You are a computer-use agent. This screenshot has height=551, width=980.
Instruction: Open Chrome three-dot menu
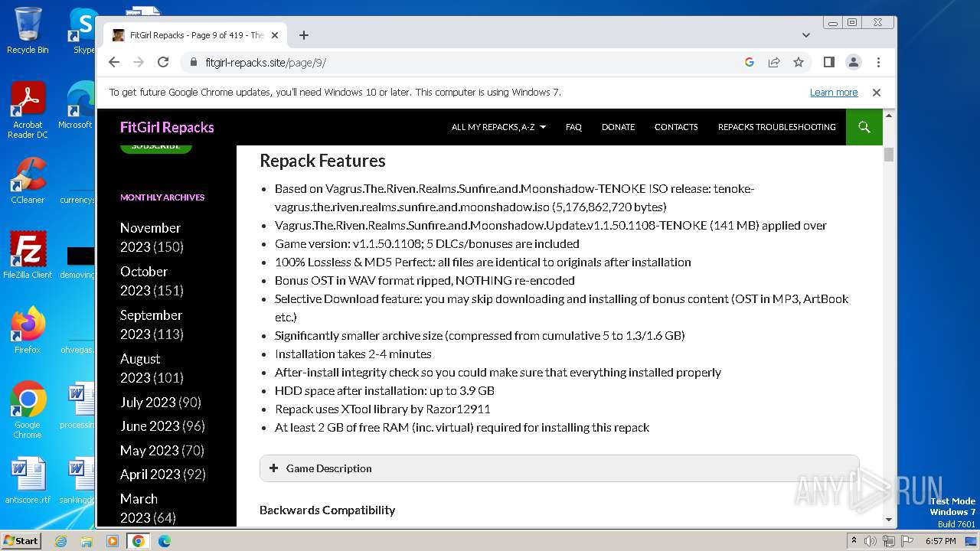[878, 62]
